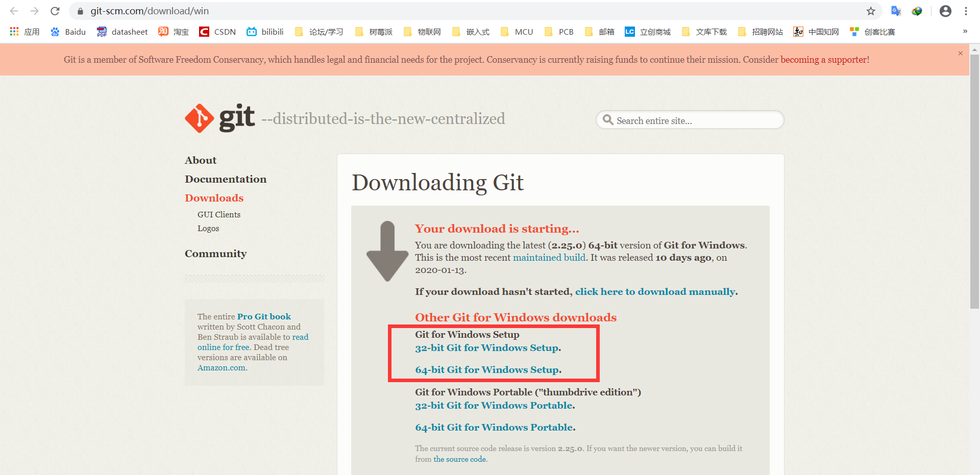Download 32-bit Git for Windows Portable
This screenshot has height=475, width=980.
pyautogui.click(x=494, y=406)
